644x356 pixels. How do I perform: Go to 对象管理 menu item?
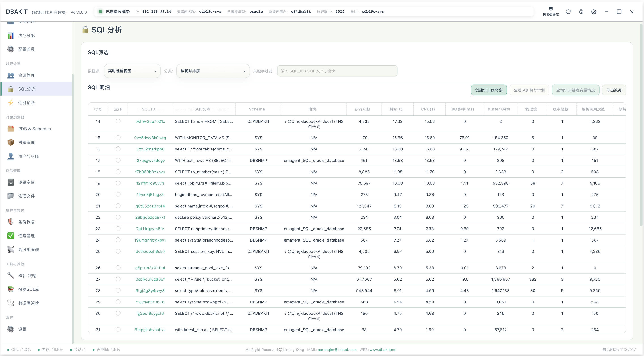coord(36,142)
